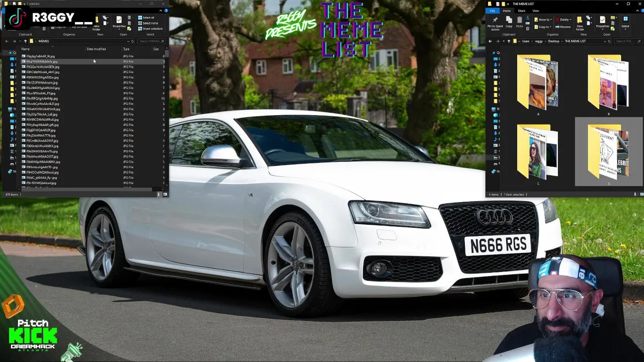Screen dimensions: 644x362
Task: Open the Home tab in THE MEME LIST
Action: [507, 11]
